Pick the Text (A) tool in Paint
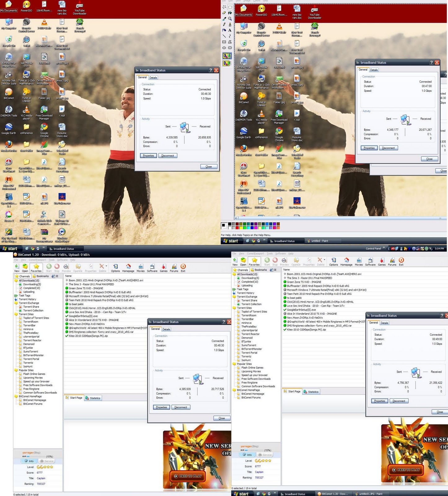 click(230, 30)
